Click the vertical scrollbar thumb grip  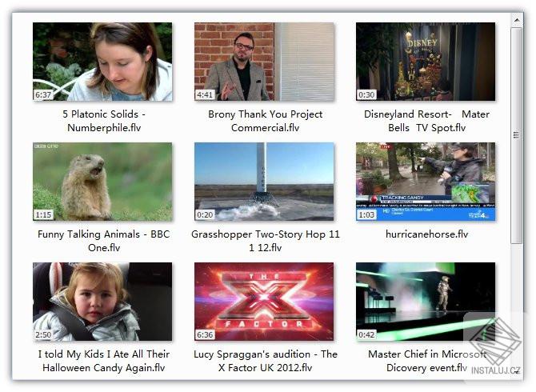tap(517, 135)
